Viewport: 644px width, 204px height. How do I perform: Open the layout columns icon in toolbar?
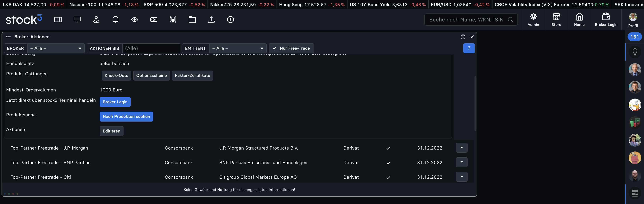[x=58, y=20]
